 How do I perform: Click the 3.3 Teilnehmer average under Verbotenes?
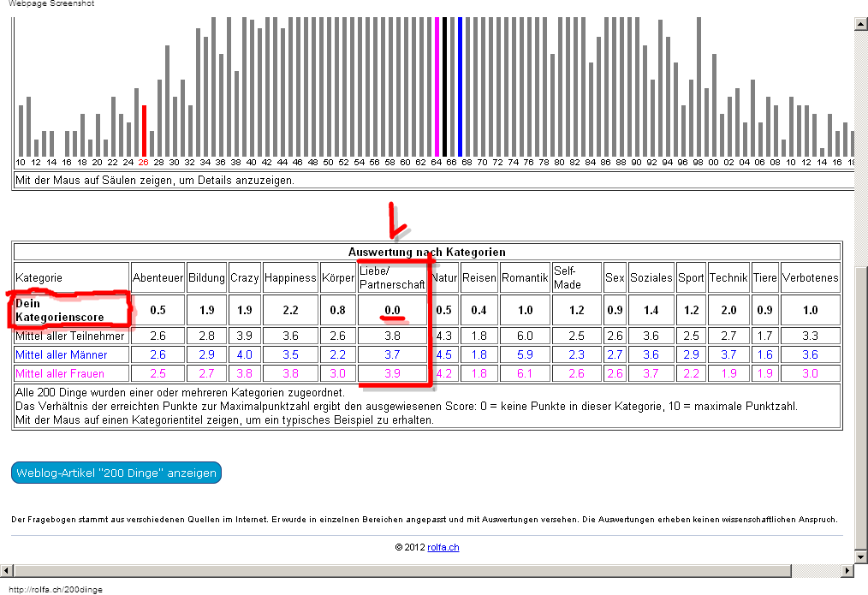click(x=810, y=336)
